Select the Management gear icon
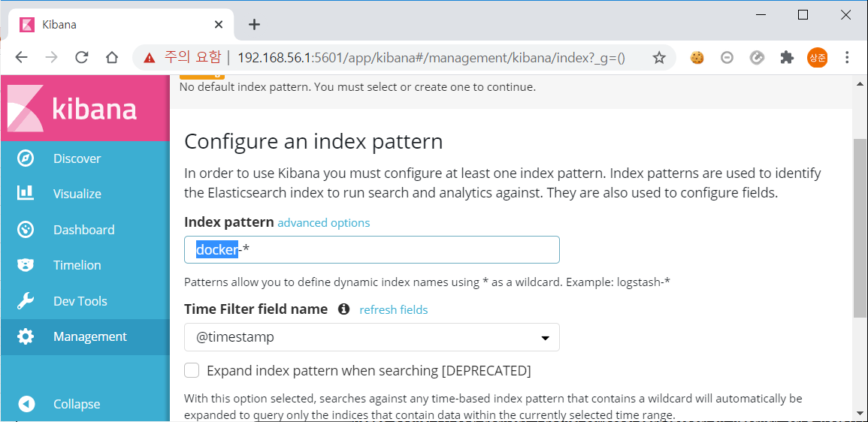Screen dimensions: 868x422 [x=26, y=336]
